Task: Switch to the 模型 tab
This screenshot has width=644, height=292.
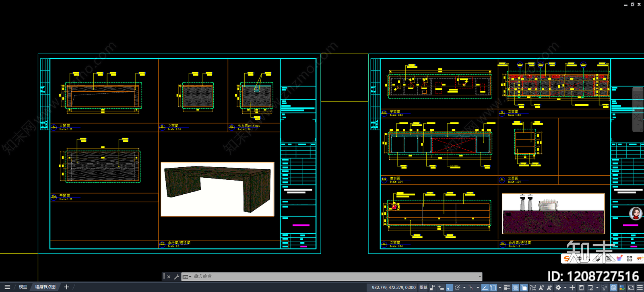Action: click(23, 287)
